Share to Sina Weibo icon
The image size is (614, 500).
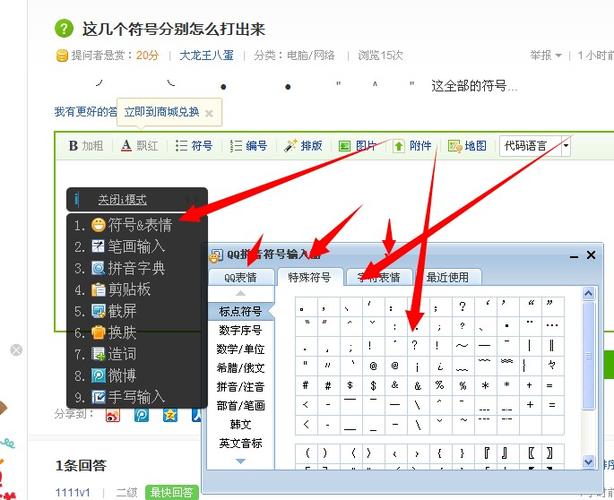(x=112, y=413)
